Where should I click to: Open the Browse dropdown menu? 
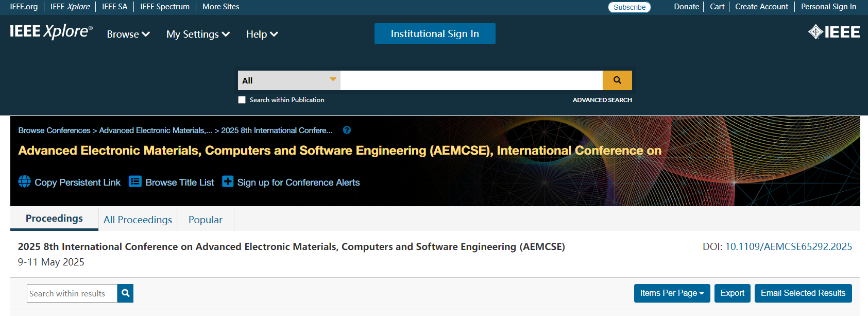(128, 34)
